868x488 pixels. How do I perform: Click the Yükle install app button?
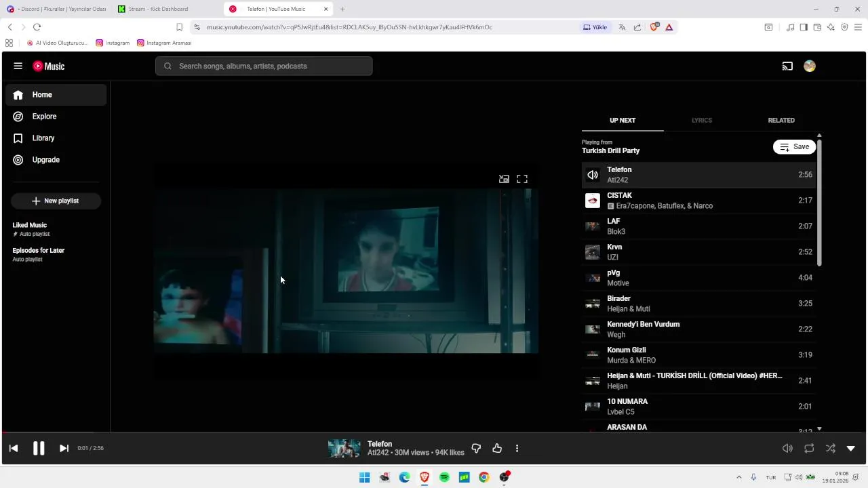595,27
